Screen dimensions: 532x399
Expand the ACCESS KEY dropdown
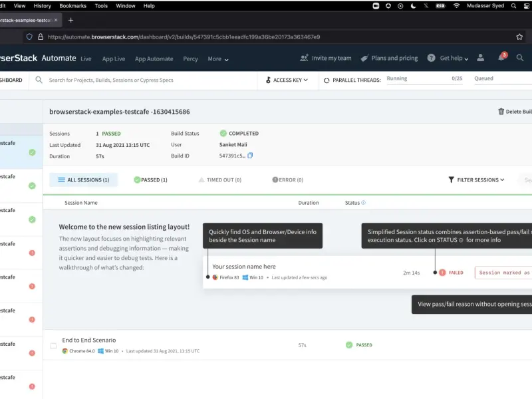287,80
